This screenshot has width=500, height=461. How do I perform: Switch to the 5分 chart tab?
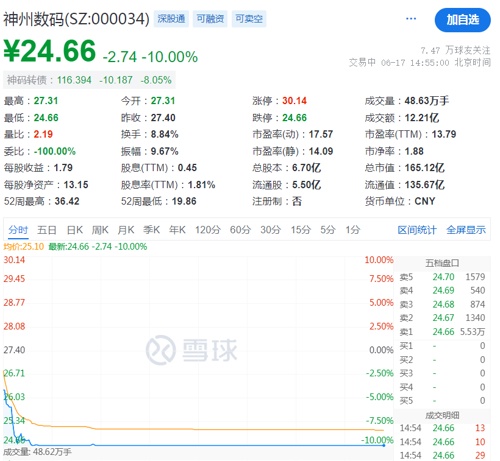pos(328,230)
